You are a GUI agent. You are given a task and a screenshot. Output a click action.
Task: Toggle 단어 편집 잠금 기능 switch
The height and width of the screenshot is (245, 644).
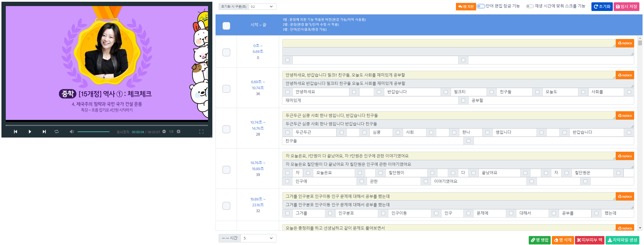click(x=481, y=6)
